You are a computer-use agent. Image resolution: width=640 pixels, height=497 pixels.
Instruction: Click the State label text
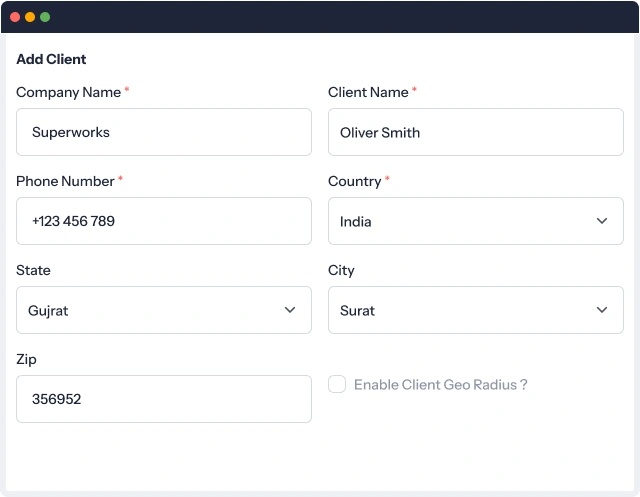(33, 270)
